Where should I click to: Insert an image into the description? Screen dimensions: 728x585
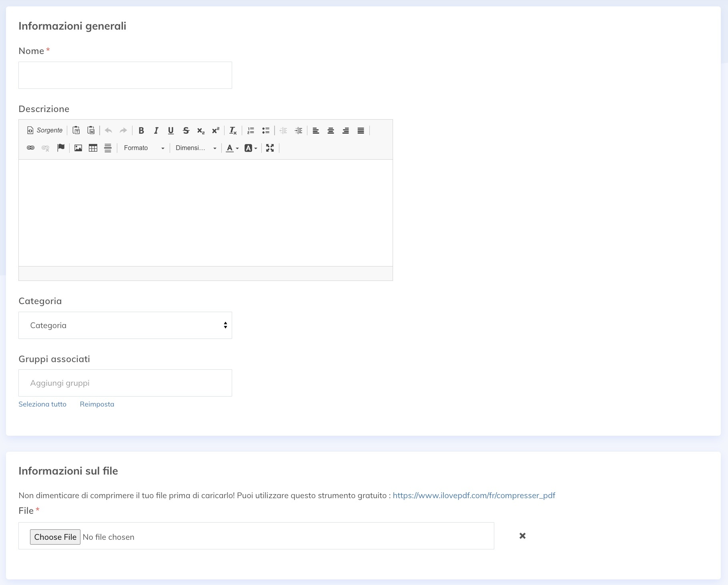[x=78, y=148]
